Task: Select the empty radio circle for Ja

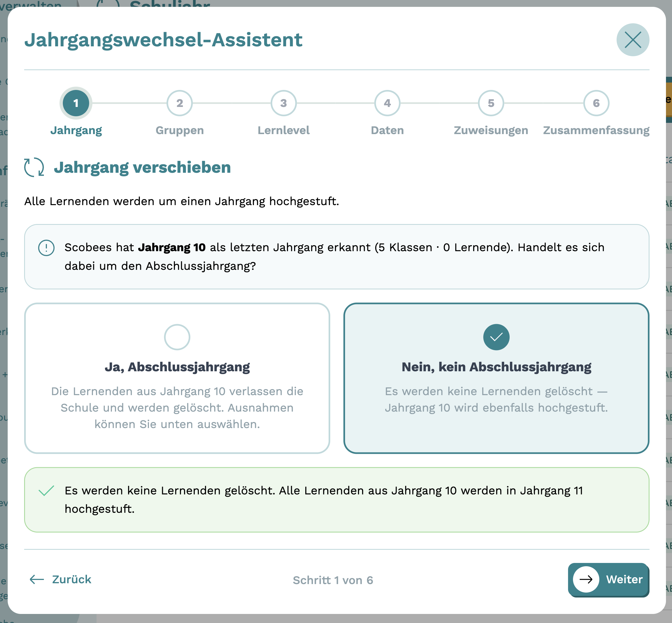Action: 177,337
